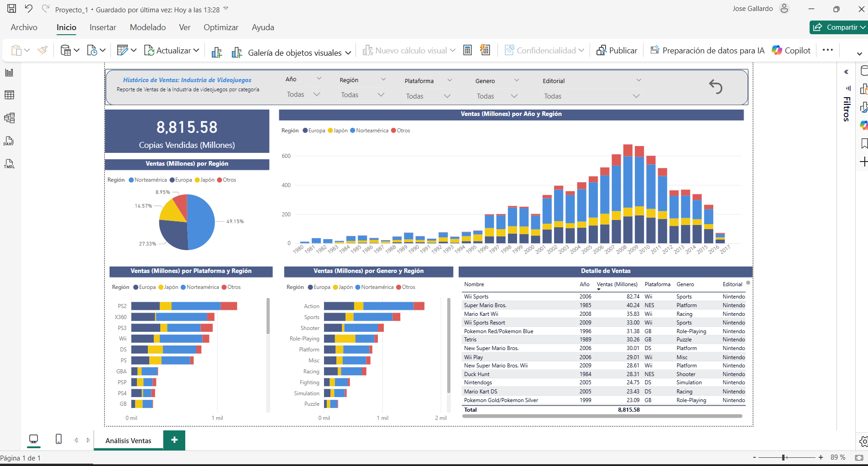Viewport: 868px width, 466px height.
Task: Switch to the Table view icon
Action: [9, 95]
